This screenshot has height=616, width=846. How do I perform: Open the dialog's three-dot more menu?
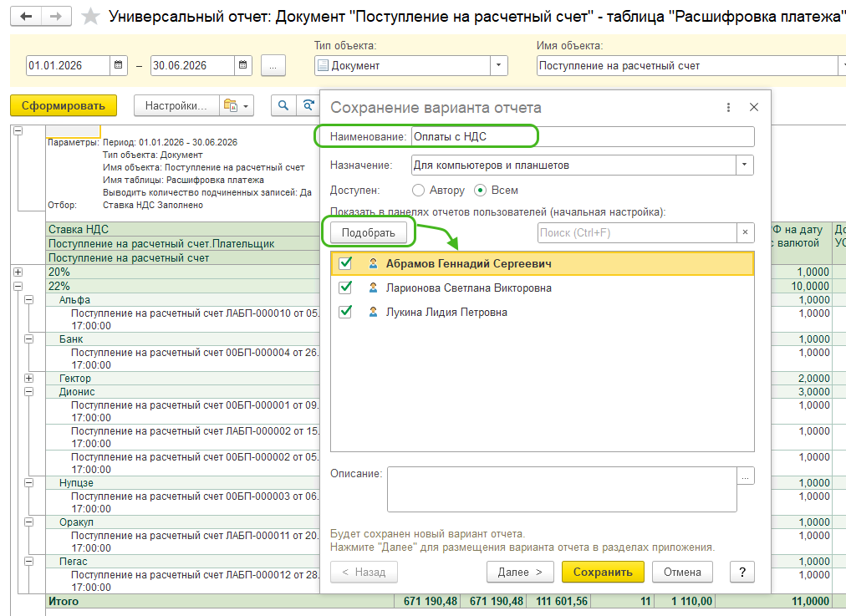[728, 107]
